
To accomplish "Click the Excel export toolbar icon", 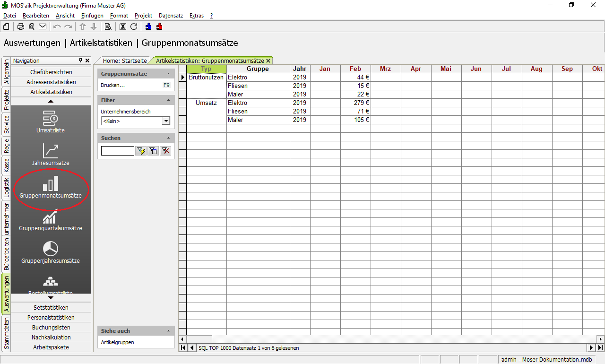I will pyautogui.click(x=123, y=26).
